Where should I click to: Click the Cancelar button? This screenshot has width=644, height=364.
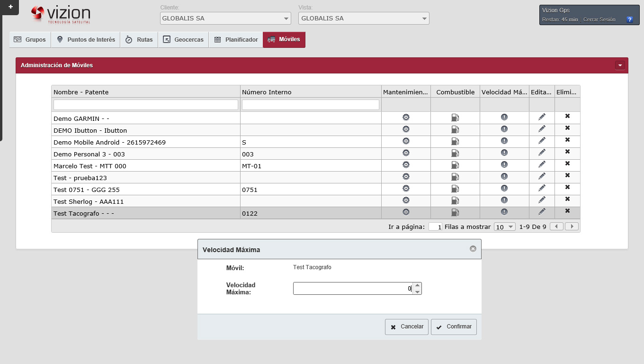[407, 327]
